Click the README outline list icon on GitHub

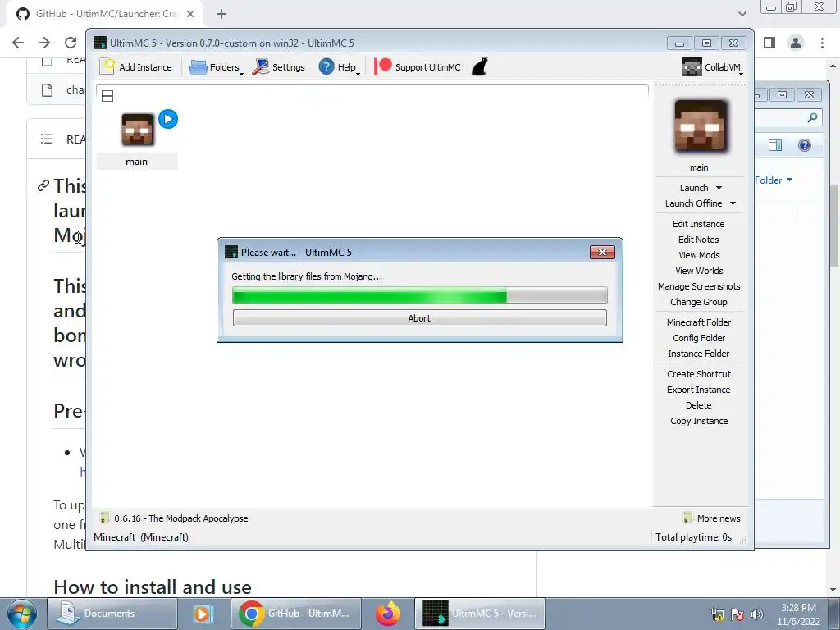pos(47,139)
